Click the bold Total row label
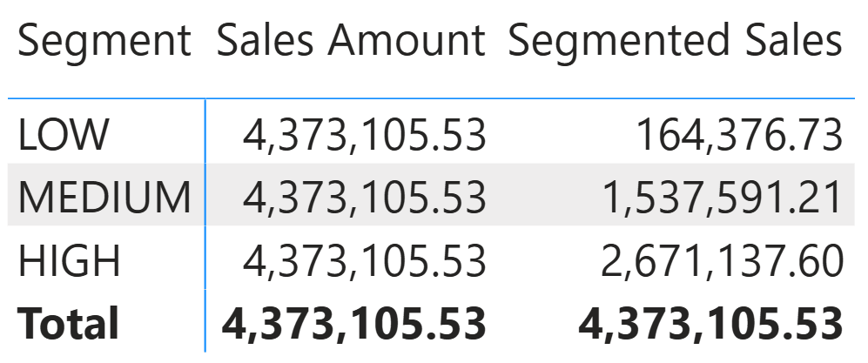Screen dimensions: 868x363 click(68, 324)
